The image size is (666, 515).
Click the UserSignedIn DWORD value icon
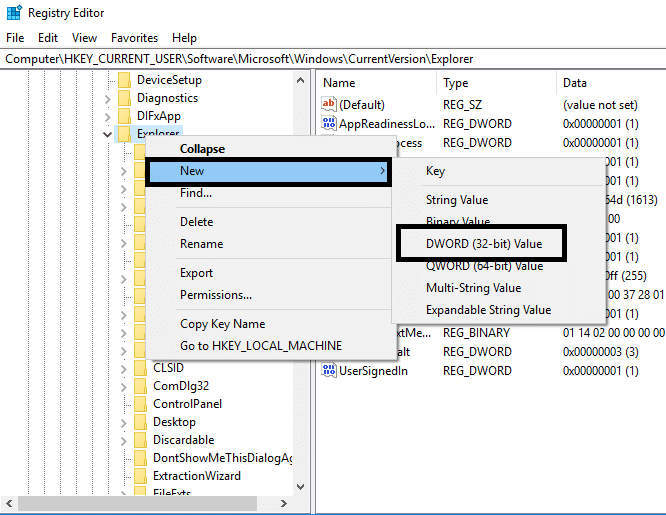pyautogui.click(x=329, y=371)
